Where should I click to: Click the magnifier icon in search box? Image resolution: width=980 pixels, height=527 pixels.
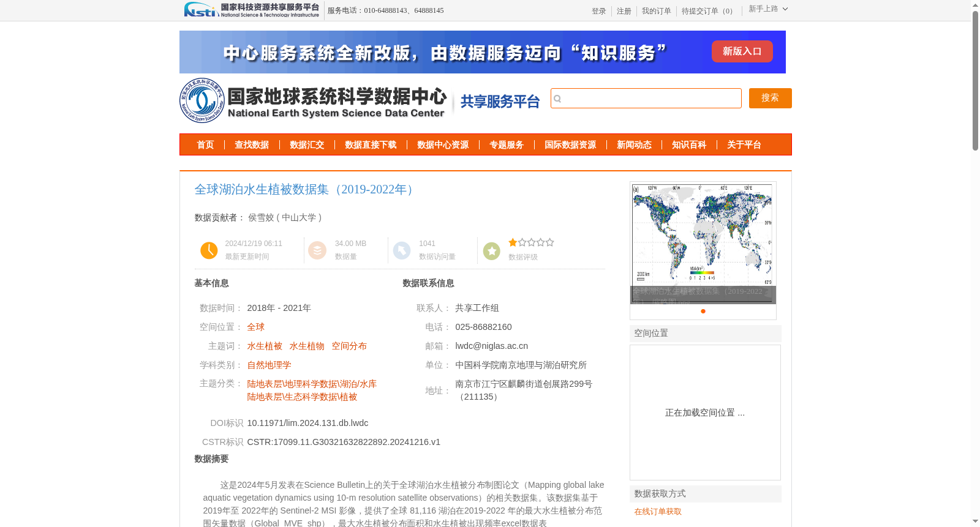pos(557,99)
